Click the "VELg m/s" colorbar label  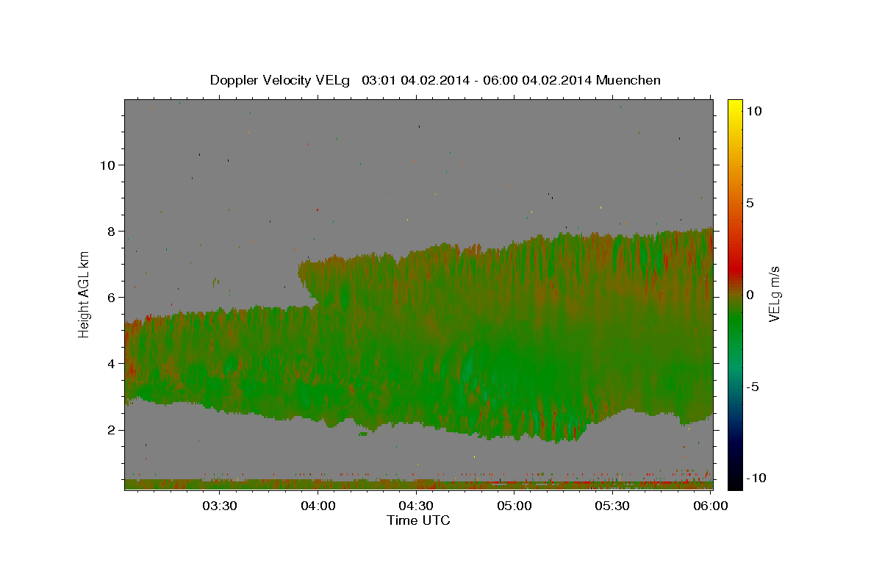774,294
